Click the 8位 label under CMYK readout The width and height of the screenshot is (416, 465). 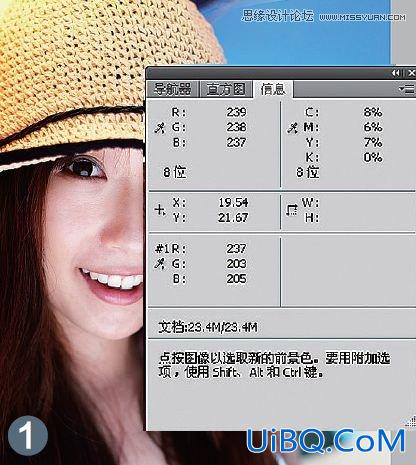[308, 172]
